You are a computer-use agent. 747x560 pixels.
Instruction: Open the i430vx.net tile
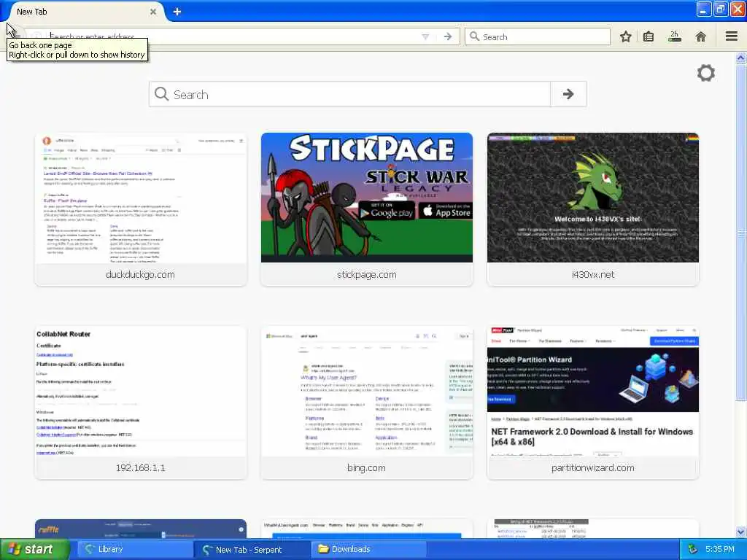593,209
